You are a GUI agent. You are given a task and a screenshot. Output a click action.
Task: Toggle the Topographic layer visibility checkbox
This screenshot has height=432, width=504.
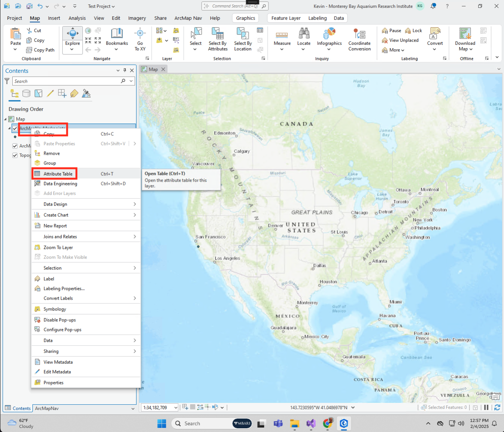[15, 155]
